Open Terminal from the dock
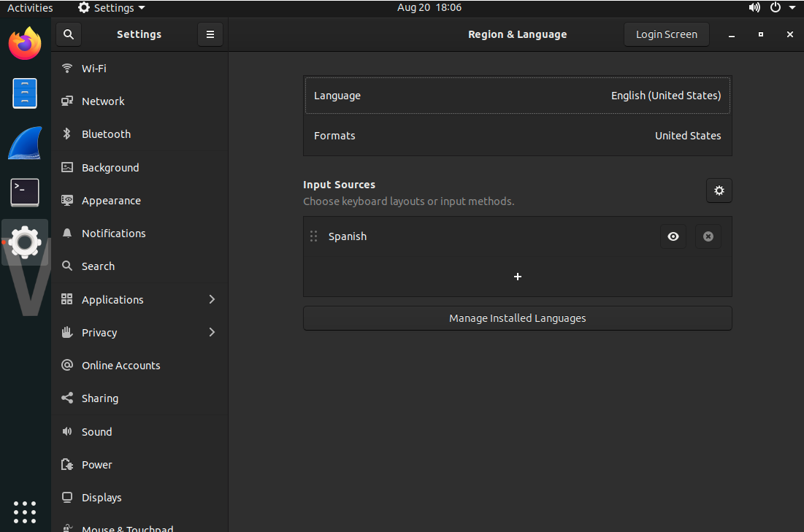 (25, 193)
